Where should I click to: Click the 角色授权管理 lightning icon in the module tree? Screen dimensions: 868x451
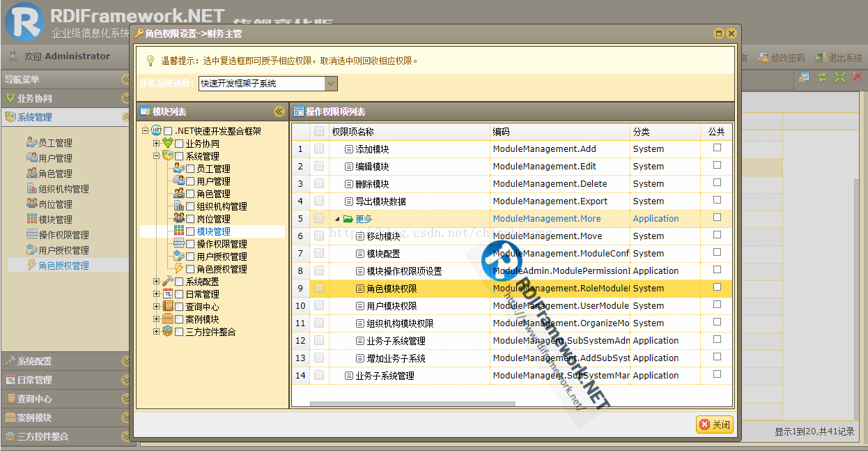179,268
